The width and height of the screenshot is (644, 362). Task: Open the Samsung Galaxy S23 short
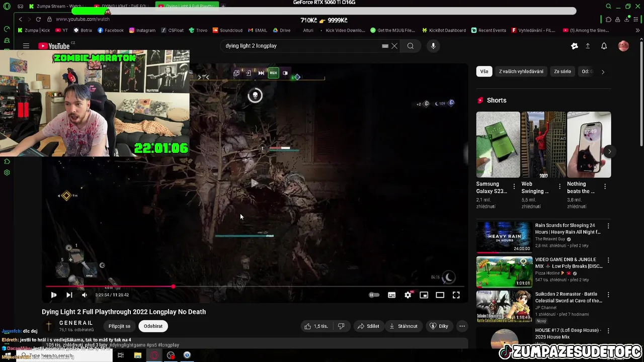[x=498, y=145]
